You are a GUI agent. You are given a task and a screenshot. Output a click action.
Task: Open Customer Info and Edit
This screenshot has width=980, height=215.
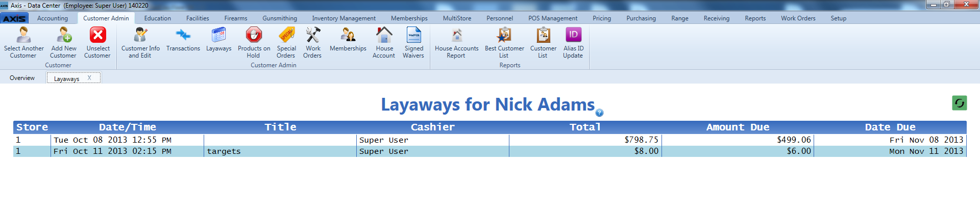coord(140,43)
